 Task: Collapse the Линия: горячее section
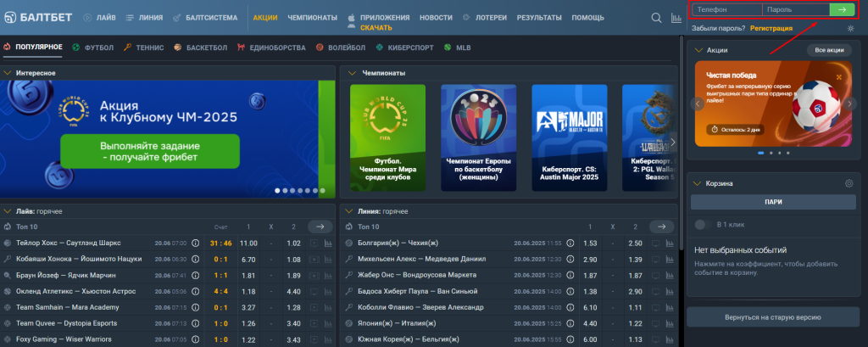(348, 211)
